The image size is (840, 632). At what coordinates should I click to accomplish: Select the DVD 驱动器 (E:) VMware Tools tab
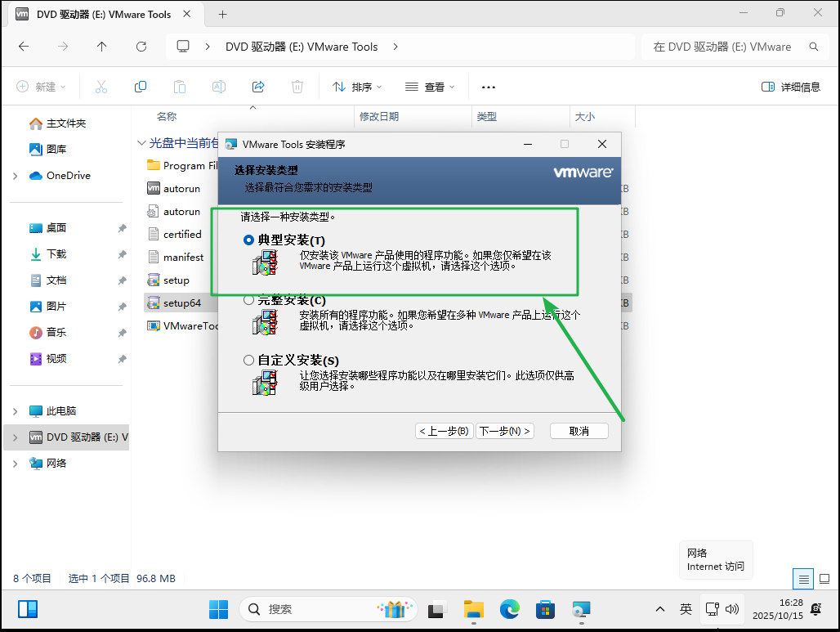(104, 15)
